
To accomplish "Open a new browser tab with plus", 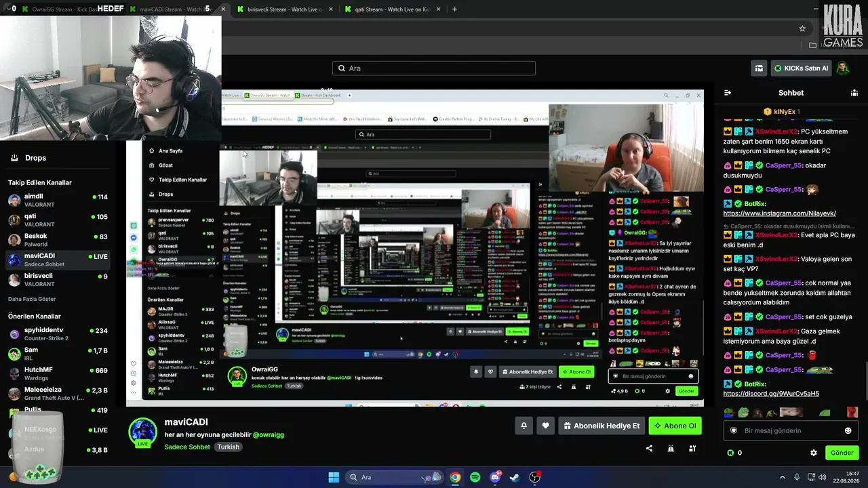I will click(454, 9).
